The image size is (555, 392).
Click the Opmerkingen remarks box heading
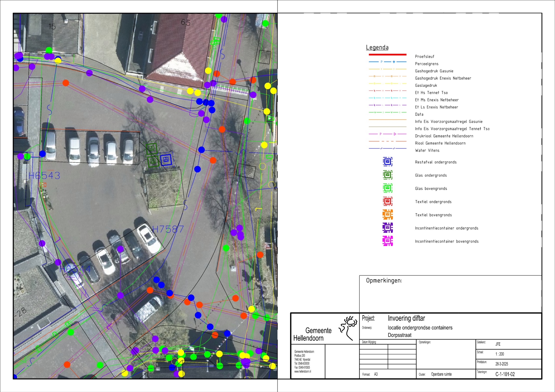pos(384,280)
